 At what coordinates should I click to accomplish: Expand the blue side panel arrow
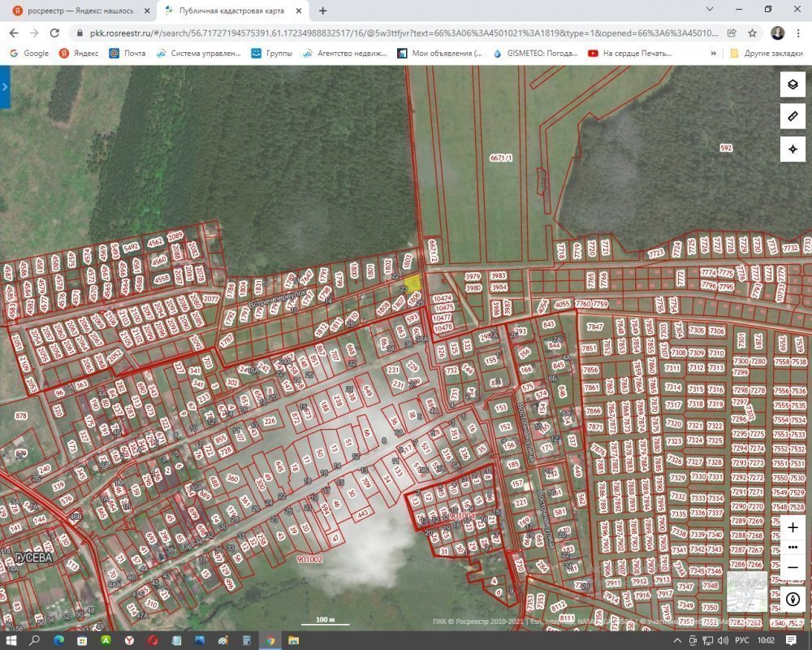tap(5, 86)
